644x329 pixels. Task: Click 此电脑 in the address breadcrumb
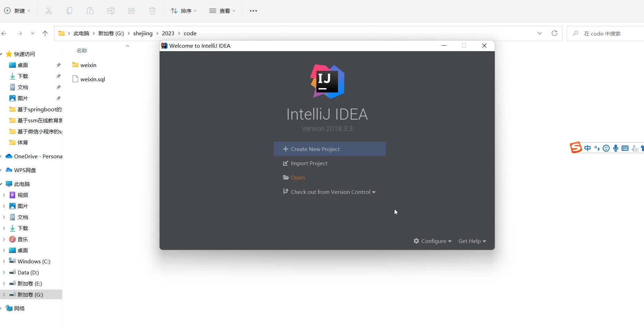(x=81, y=34)
